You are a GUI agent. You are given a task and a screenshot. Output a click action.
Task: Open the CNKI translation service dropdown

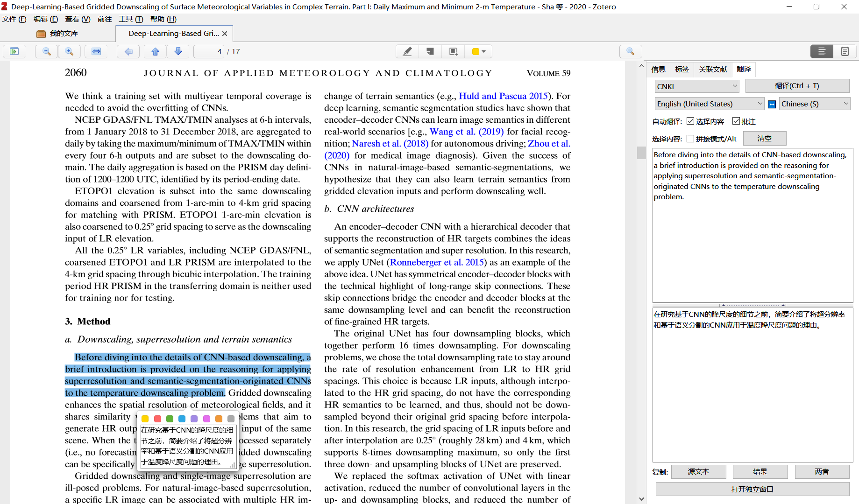(697, 86)
